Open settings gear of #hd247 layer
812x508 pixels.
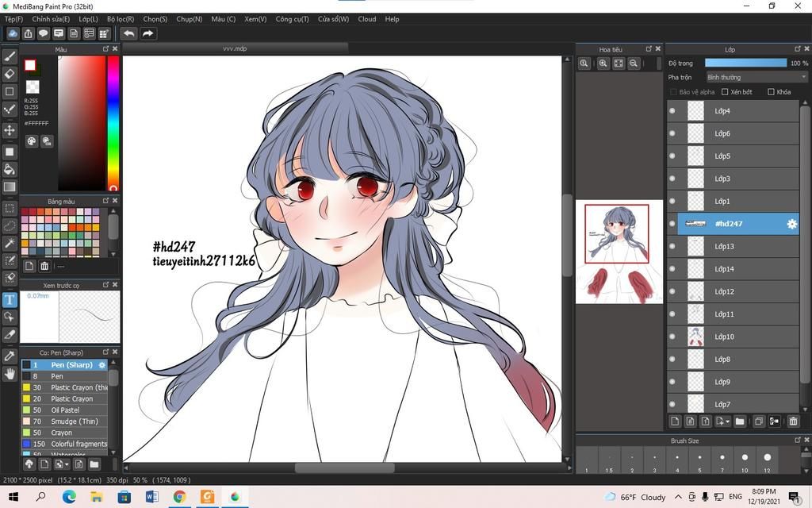point(792,224)
